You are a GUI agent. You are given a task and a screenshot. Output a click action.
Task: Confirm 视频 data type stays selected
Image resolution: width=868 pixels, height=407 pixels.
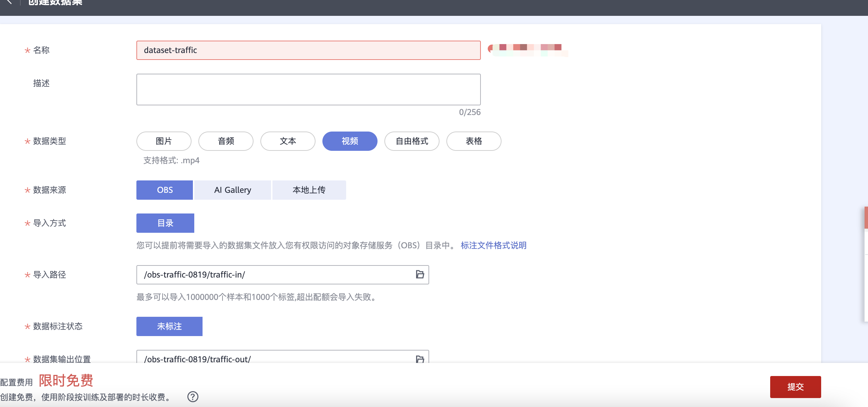coord(350,141)
